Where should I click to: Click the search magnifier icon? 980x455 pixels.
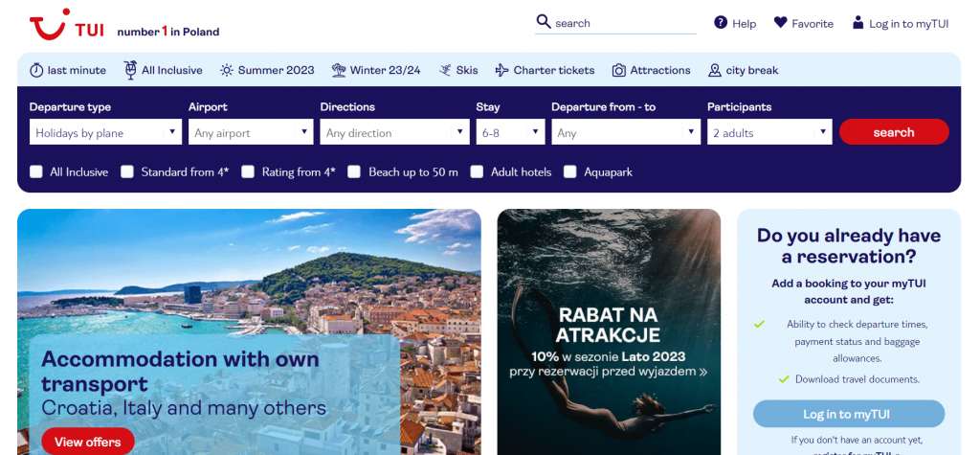[544, 21]
